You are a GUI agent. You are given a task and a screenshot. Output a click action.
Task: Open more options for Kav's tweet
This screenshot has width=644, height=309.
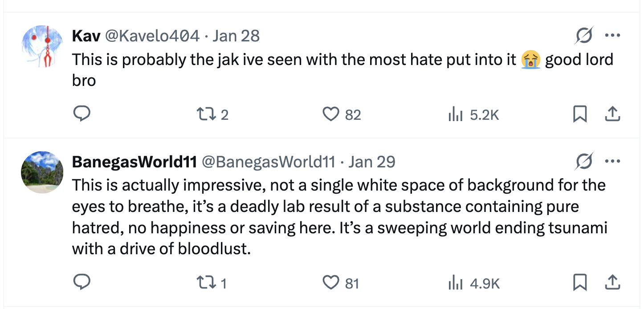coord(612,36)
